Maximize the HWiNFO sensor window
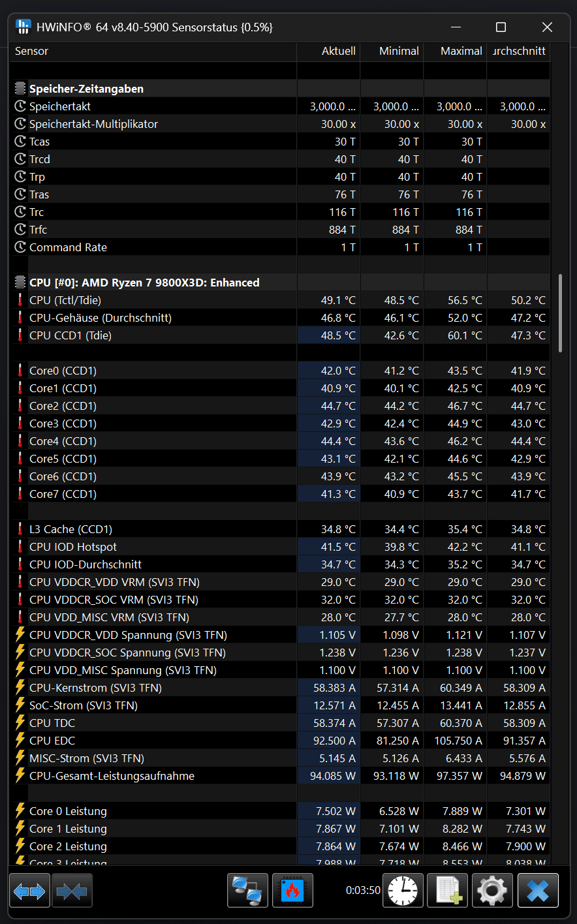This screenshot has height=924, width=577. click(501, 27)
